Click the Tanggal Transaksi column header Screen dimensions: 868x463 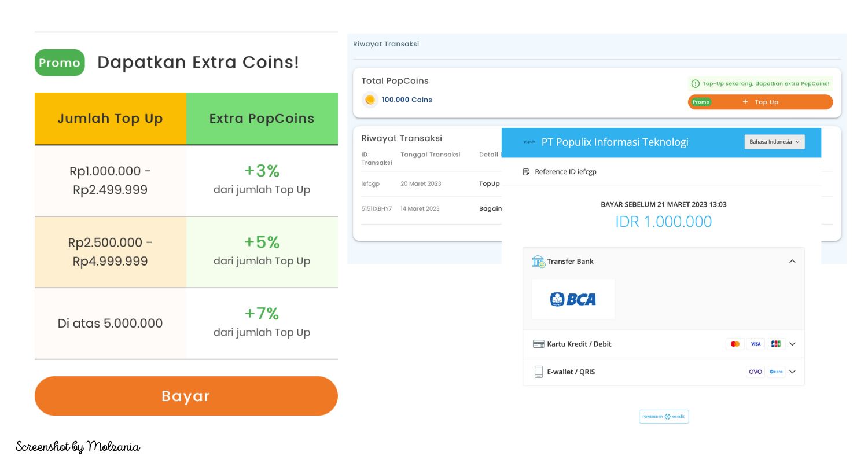pos(431,155)
